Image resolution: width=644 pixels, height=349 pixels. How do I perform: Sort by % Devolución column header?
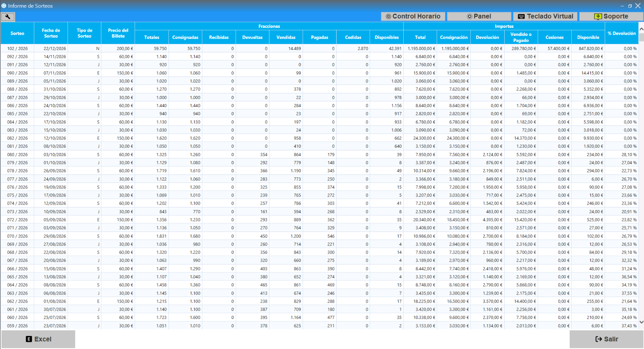tap(622, 33)
